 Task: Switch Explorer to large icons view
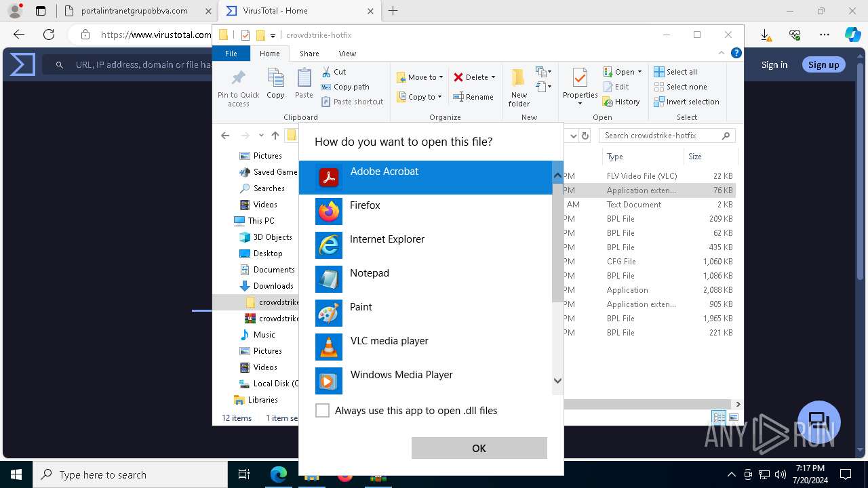pyautogui.click(x=733, y=418)
